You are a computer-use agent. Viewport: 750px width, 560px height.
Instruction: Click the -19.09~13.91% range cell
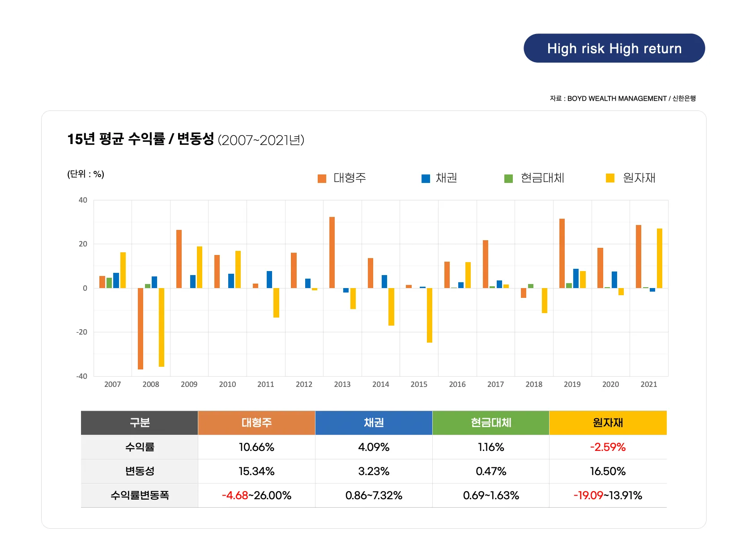(608, 495)
